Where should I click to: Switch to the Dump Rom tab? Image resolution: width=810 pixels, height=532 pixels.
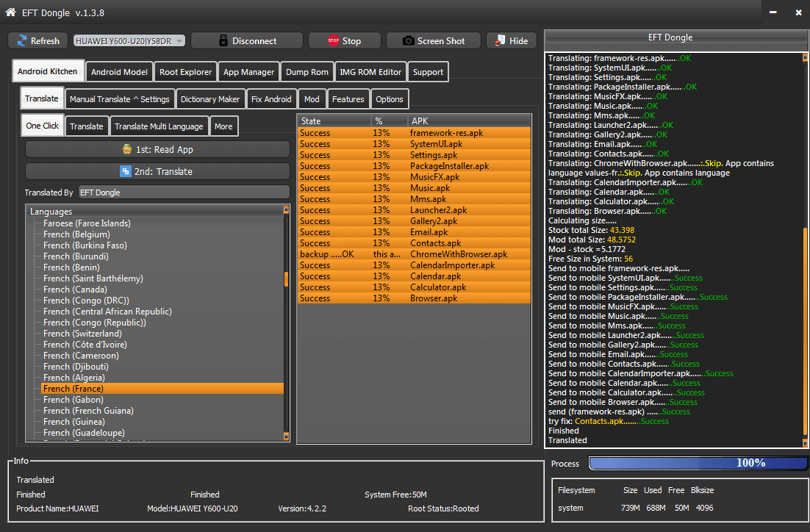(x=307, y=72)
